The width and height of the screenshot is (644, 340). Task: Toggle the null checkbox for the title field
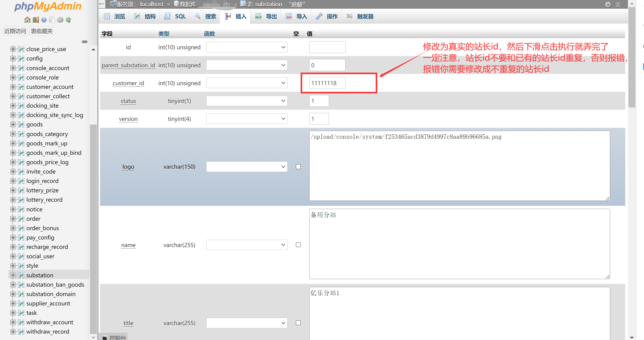point(298,323)
